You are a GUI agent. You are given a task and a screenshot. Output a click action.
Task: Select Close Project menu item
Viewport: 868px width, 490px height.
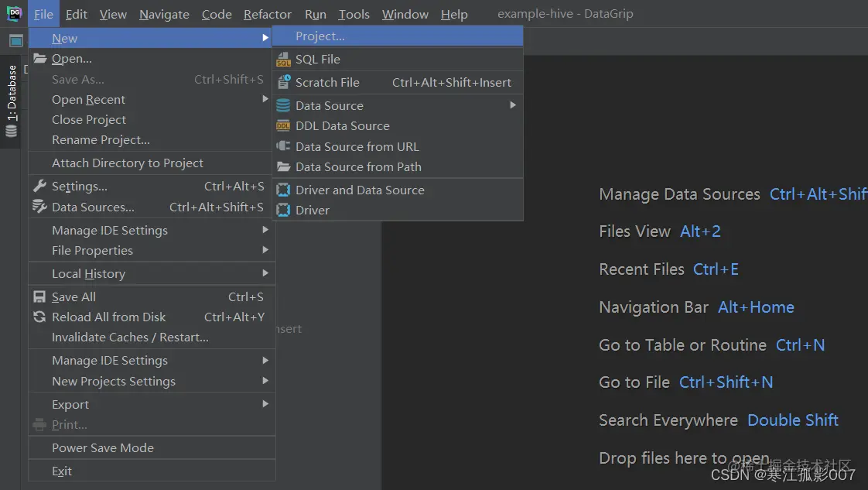(152, 119)
